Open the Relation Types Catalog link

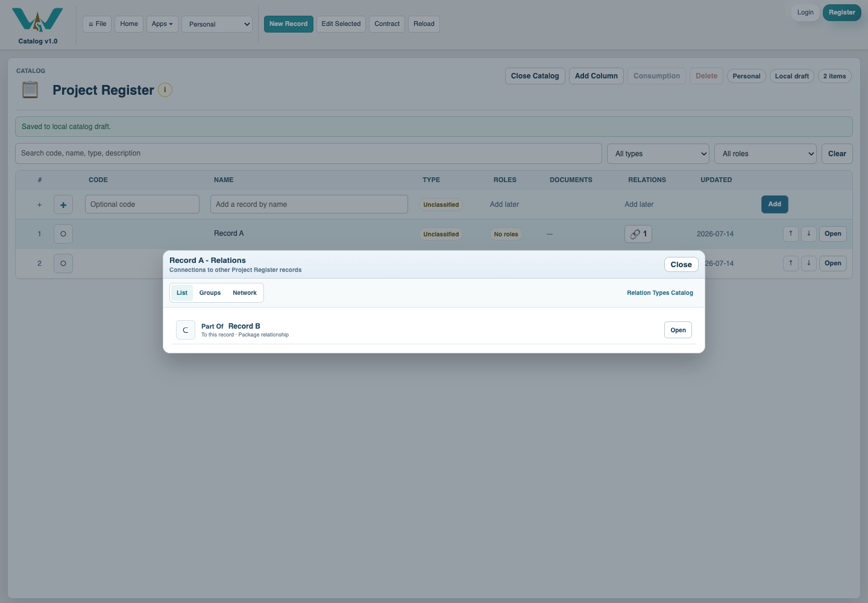pyautogui.click(x=660, y=293)
